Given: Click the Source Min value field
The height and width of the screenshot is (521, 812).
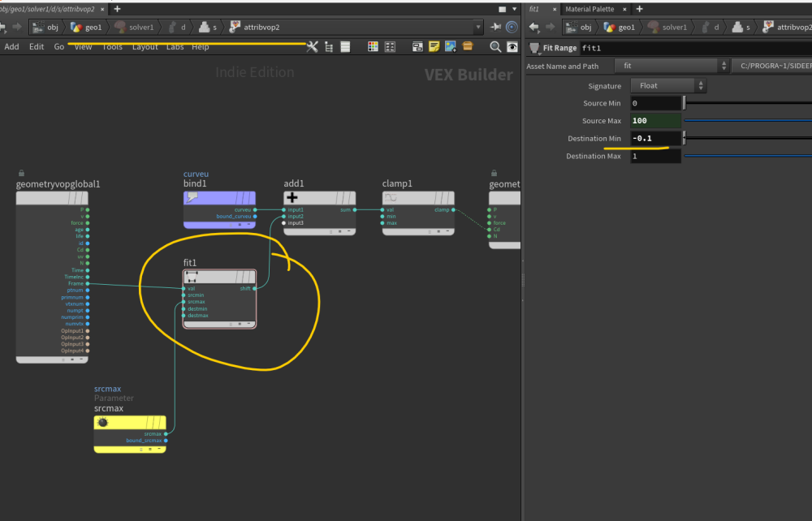Looking at the screenshot, I should [x=655, y=103].
